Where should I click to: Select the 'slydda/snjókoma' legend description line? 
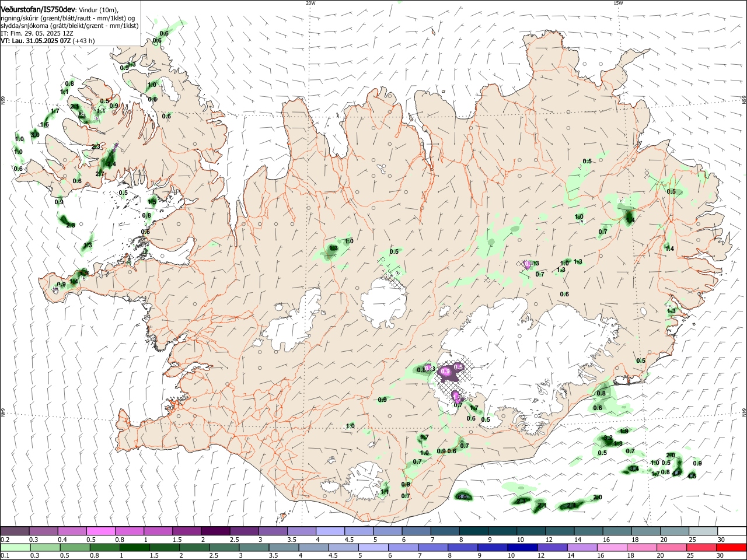click(x=69, y=26)
